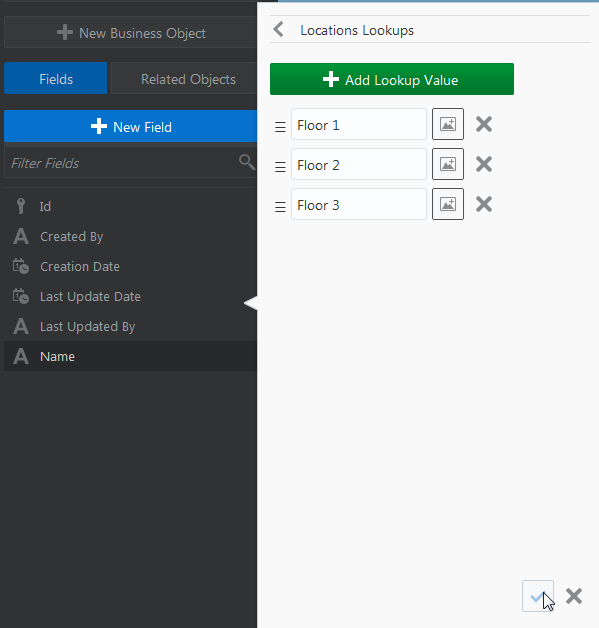The height and width of the screenshot is (628, 599).
Task: Confirm lookups with the checkmark button
Action: click(x=538, y=596)
